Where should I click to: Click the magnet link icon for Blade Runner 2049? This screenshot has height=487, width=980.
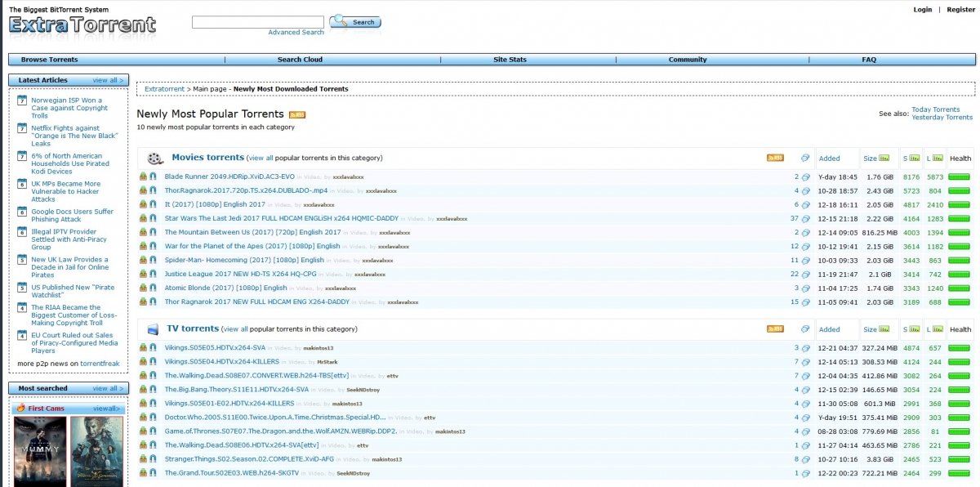coord(153,176)
